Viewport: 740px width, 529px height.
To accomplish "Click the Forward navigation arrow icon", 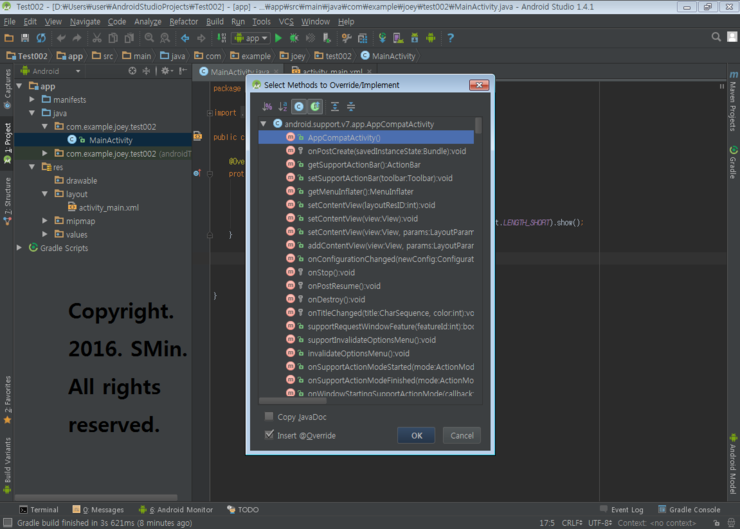I will [x=201, y=38].
